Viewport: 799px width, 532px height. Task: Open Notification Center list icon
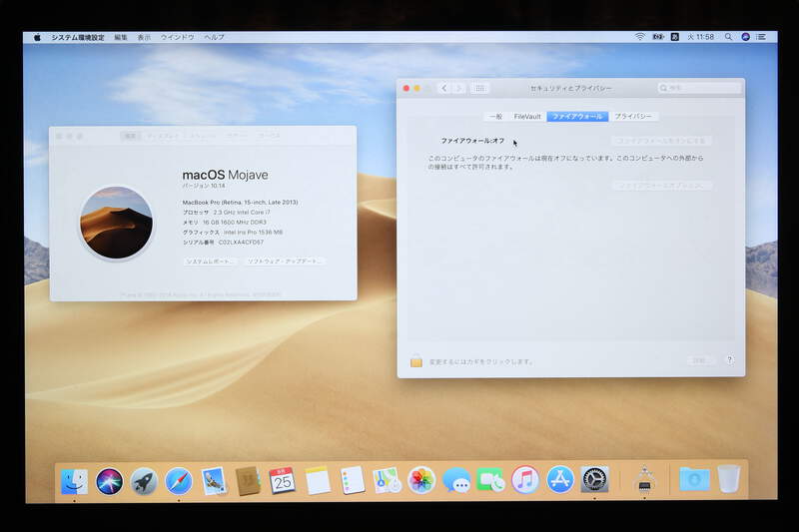click(761, 37)
